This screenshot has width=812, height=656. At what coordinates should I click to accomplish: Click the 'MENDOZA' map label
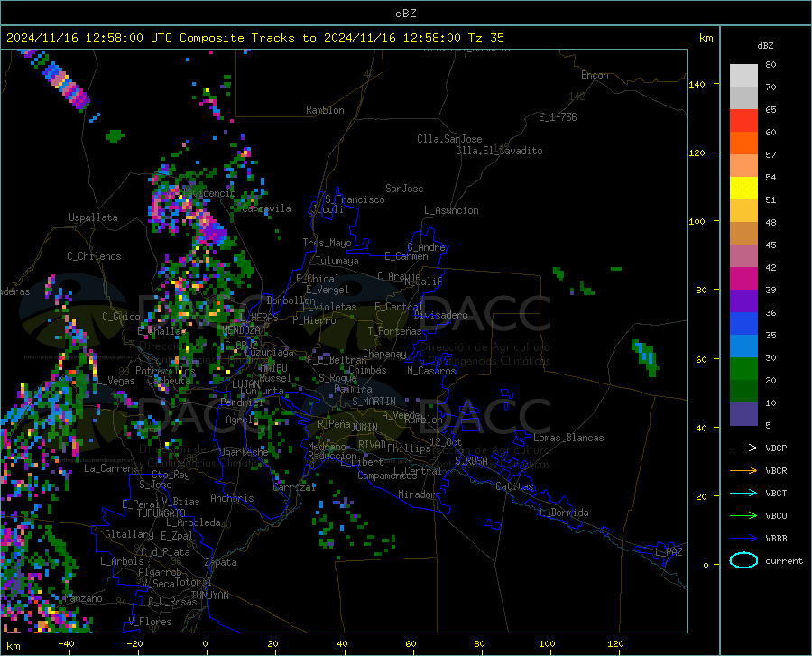pos(241,330)
